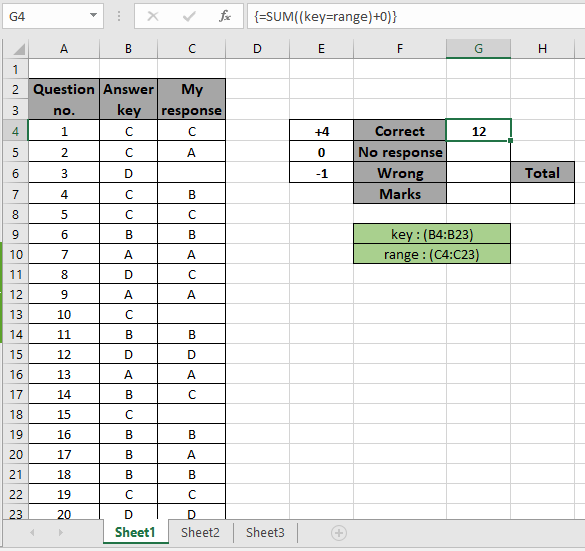
Task: Open the Name Box dropdown arrow
Action: pos(93,16)
